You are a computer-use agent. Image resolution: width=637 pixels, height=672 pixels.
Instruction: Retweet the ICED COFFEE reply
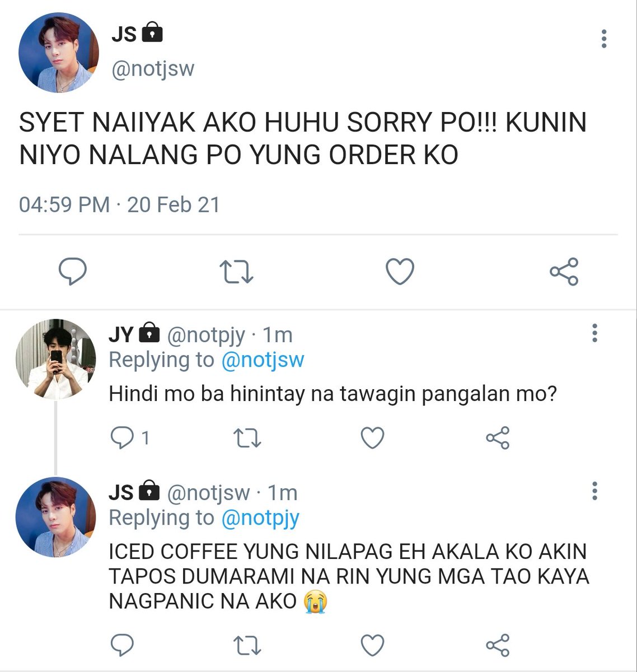point(247,645)
